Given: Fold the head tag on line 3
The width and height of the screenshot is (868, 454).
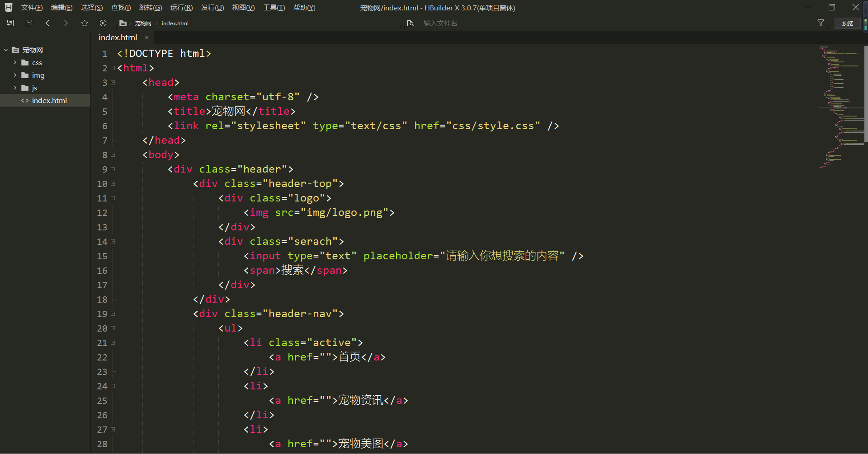Looking at the screenshot, I should coord(113,83).
